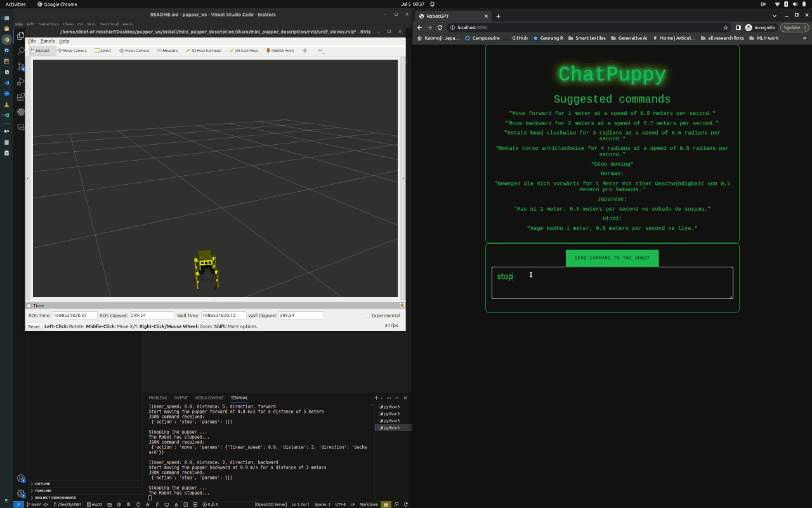Switch to the OUTPUT panel tab
The height and width of the screenshot is (508, 812).
[181, 398]
